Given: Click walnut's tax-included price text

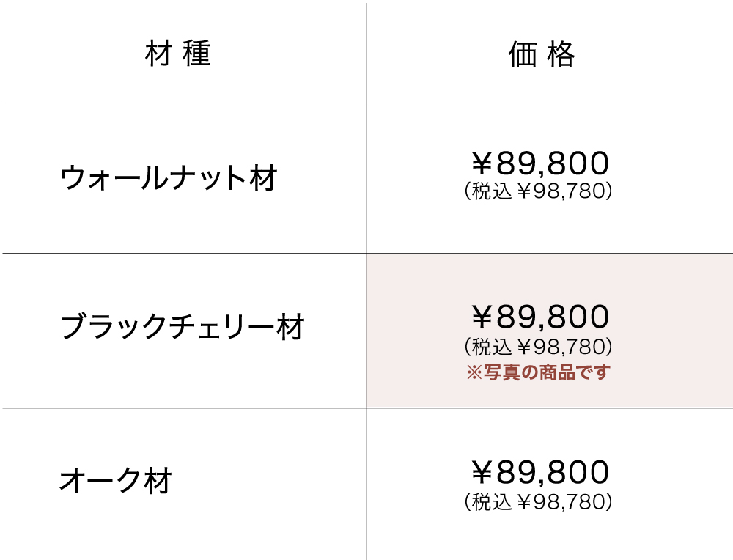Looking at the screenshot, I should tap(538, 192).
